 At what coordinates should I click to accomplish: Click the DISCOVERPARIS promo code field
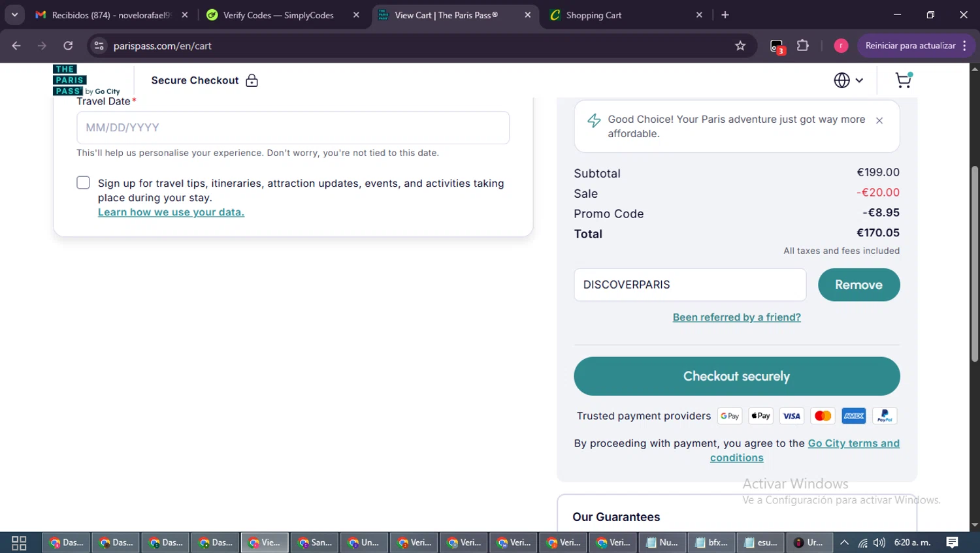point(690,285)
